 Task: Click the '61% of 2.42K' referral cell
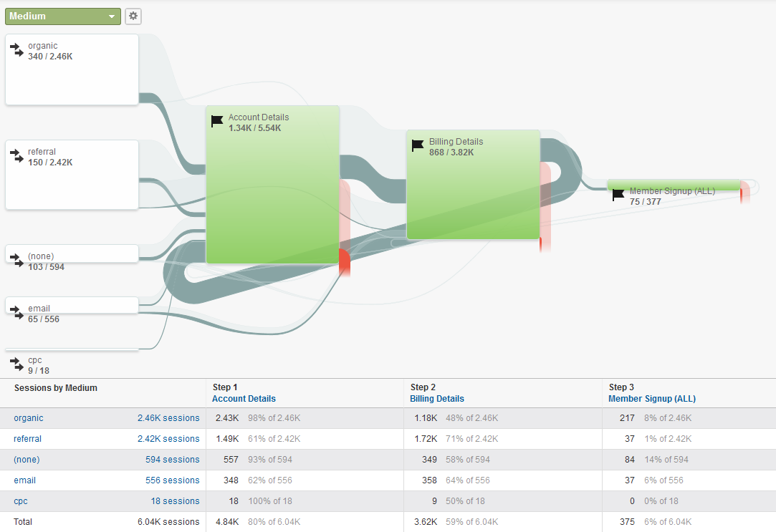coord(274,439)
